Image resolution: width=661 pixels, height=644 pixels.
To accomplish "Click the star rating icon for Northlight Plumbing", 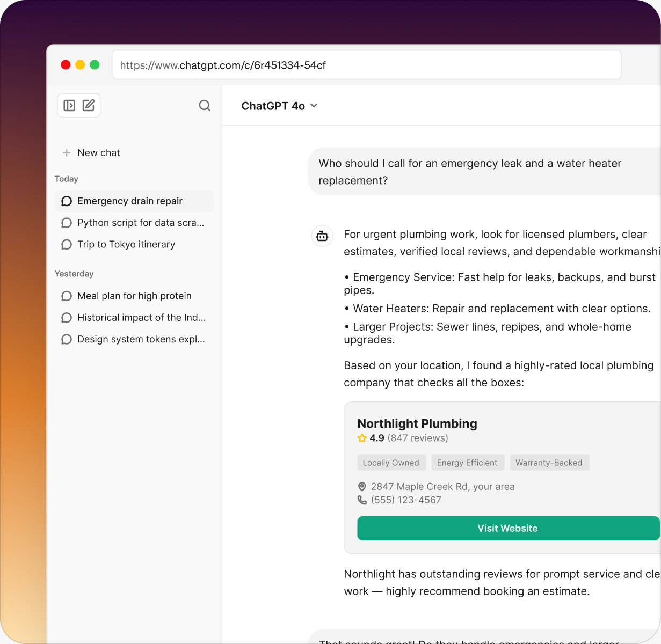I will (x=362, y=438).
